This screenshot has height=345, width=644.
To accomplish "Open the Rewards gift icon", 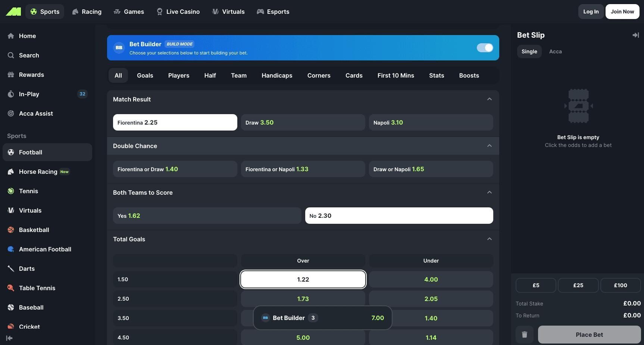I will click(x=11, y=75).
